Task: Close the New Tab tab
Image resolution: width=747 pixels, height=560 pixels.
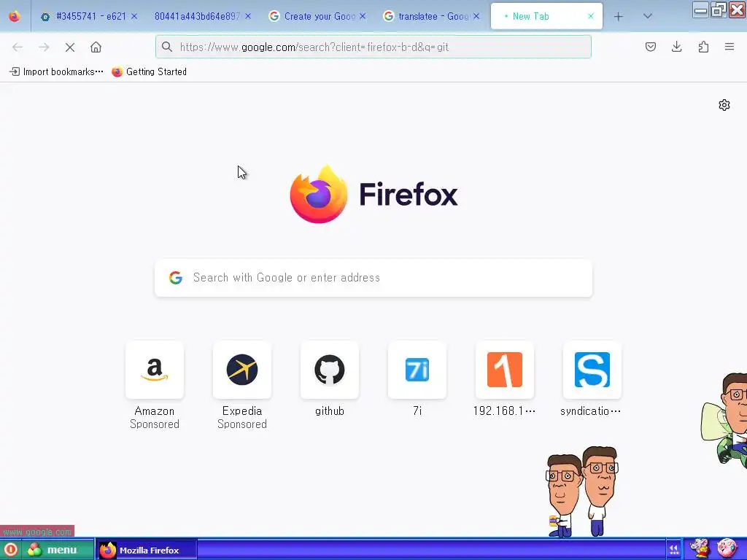Action: pyautogui.click(x=591, y=16)
